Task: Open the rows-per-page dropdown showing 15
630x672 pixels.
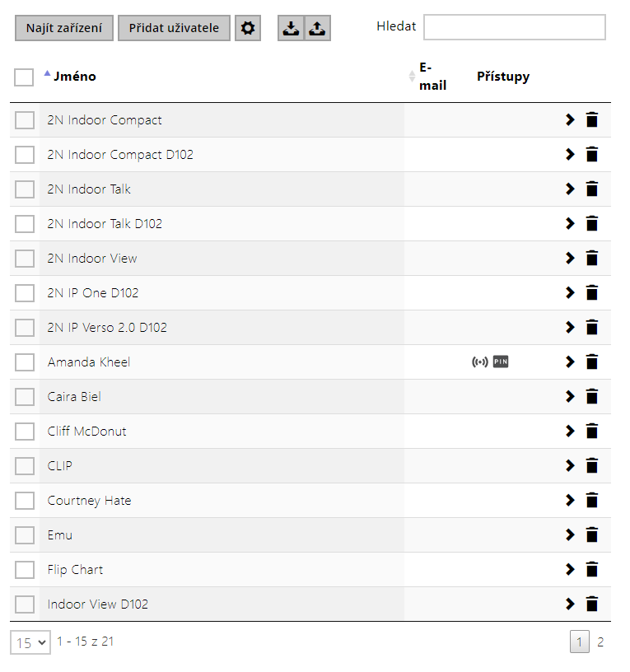Action: [x=30, y=642]
